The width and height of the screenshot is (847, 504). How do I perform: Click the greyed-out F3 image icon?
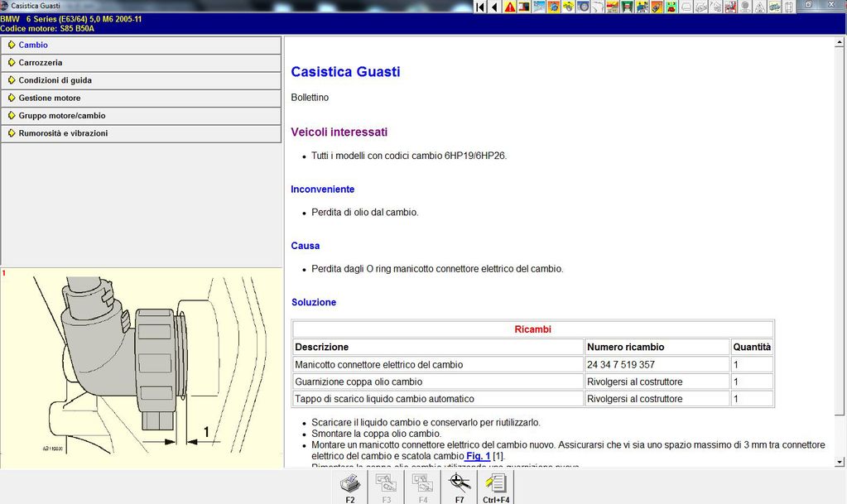coord(386,487)
